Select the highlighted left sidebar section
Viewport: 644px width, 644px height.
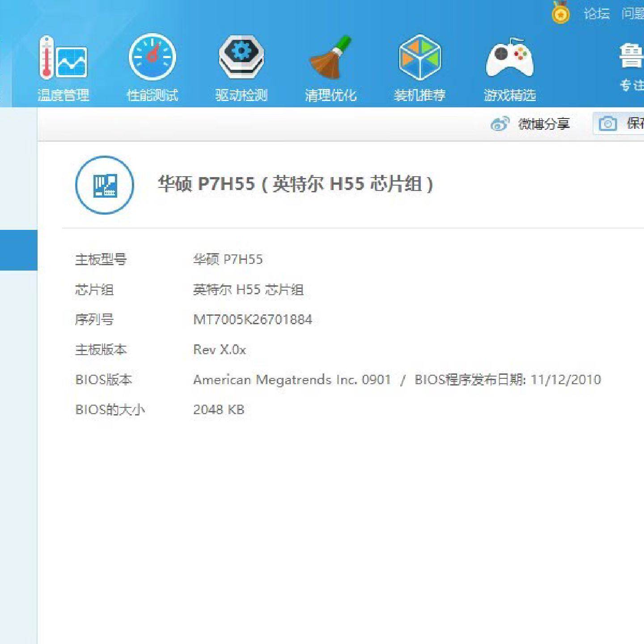(x=19, y=249)
